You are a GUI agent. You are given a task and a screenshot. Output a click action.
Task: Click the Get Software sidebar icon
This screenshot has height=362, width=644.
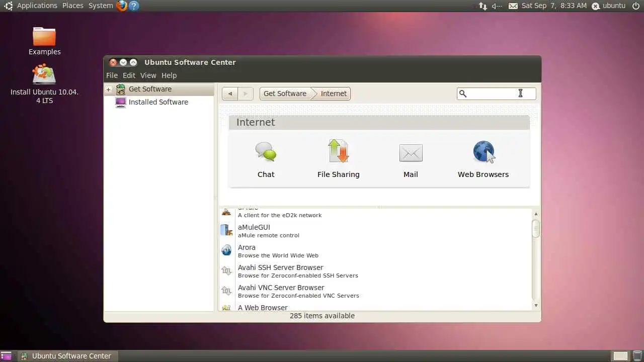[121, 89]
